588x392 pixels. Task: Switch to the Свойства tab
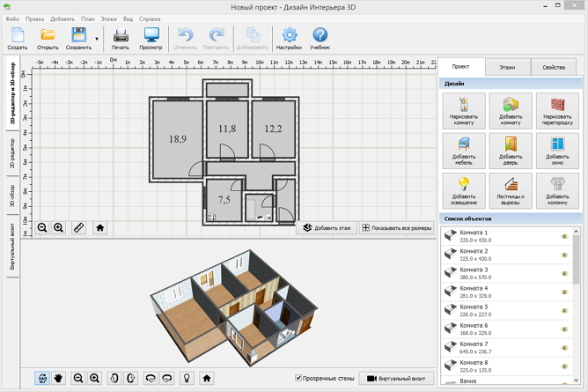[553, 67]
